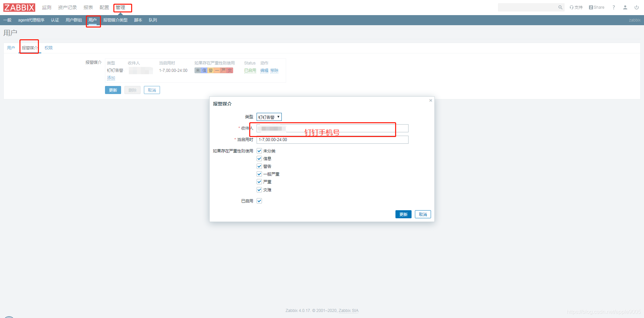Click the top search input box

tap(528, 7)
